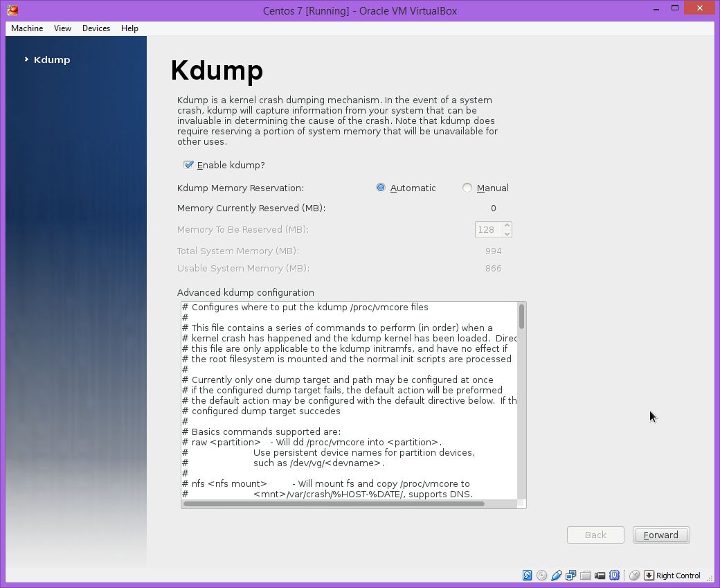Click the host key arrow icon

(x=649, y=575)
